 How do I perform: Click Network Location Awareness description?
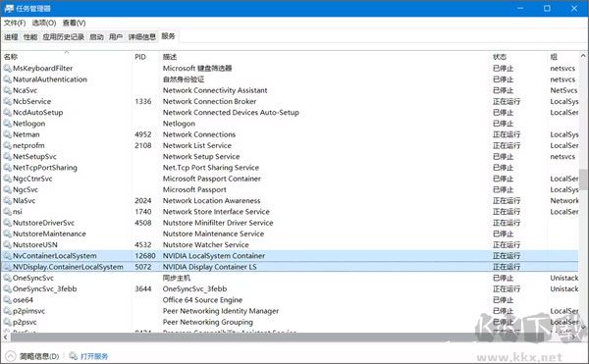tap(211, 201)
